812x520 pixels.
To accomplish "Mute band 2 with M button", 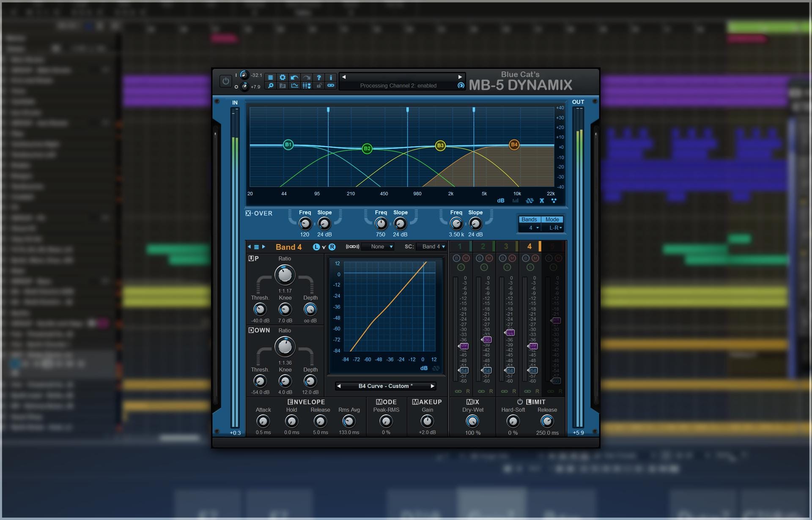I will [489, 258].
